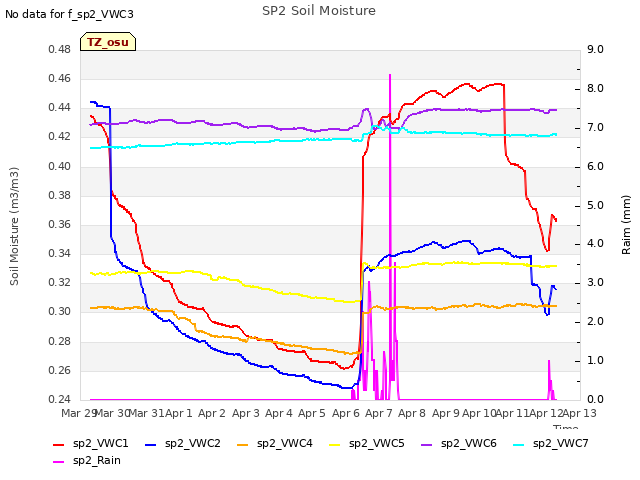Click the 8.0 rain axis tick label
This screenshot has width=640, height=480.
click(x=595, y=89)
